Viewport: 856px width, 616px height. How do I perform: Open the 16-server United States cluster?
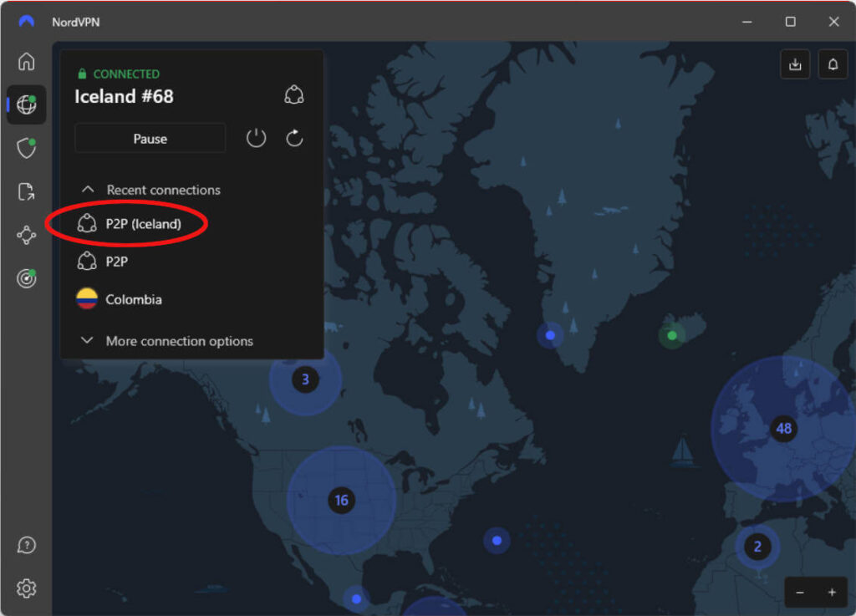(x=341, y=501)
